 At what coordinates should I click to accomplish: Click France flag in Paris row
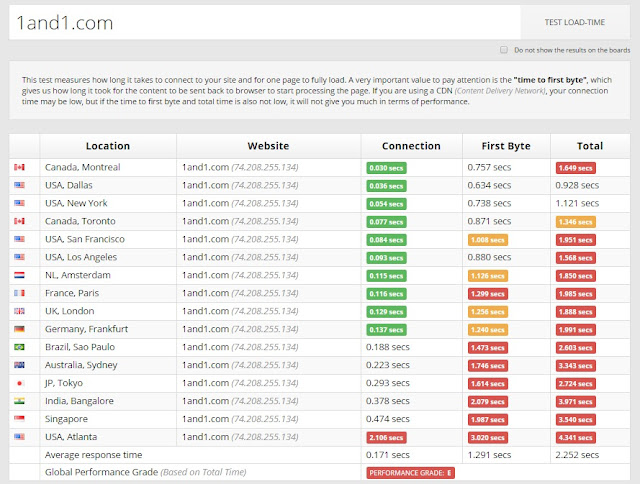[x=19, y=293]
